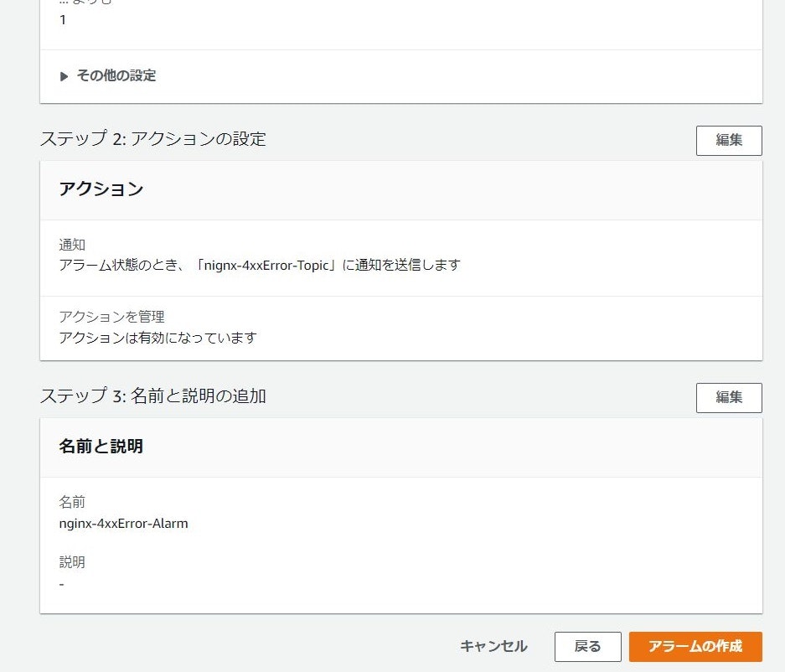Click the 名前 field label
Viewport: 785px width, 672px height.
click(x=72, y=502)
